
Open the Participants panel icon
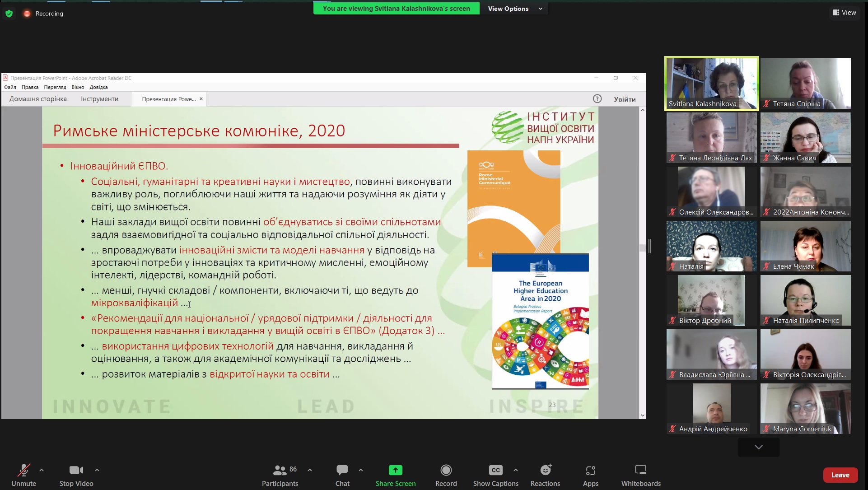[280, 471]
